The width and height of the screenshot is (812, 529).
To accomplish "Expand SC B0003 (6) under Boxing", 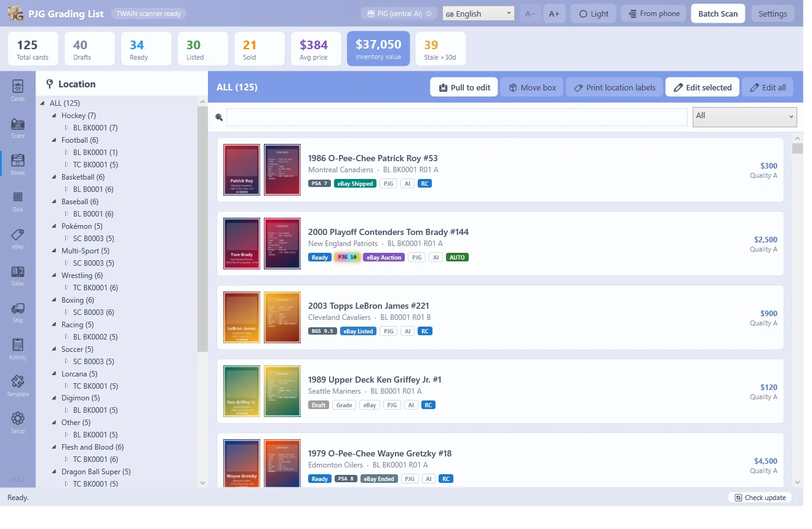I will (x=66, y=312).
